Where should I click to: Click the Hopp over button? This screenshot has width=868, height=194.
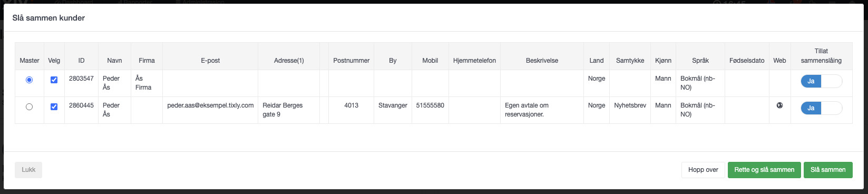tap(703, 170)
